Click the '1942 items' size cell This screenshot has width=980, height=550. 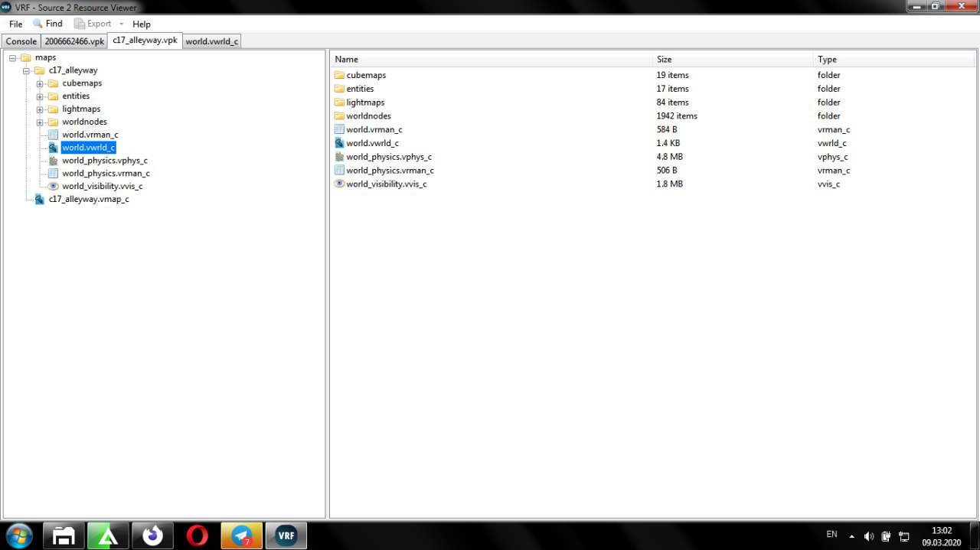677,116
